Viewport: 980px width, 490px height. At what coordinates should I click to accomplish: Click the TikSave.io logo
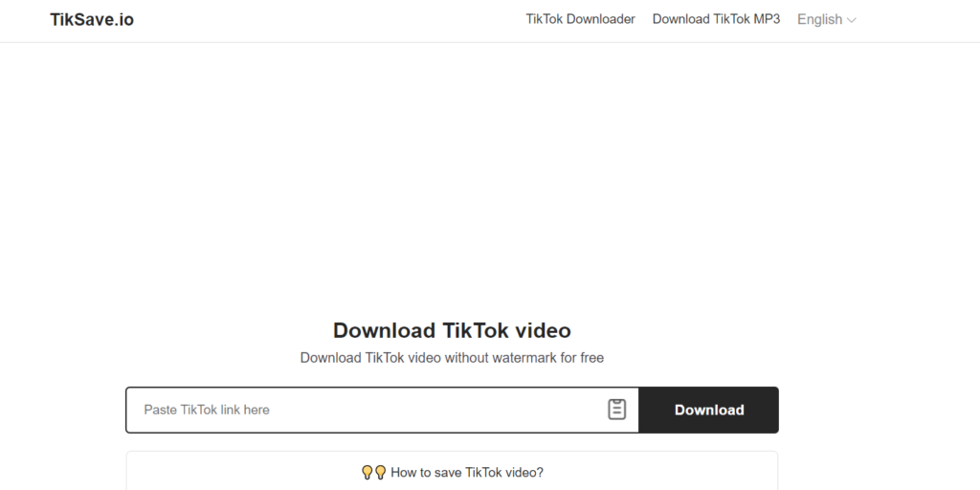pyautogui.click(x=92, y=19)
